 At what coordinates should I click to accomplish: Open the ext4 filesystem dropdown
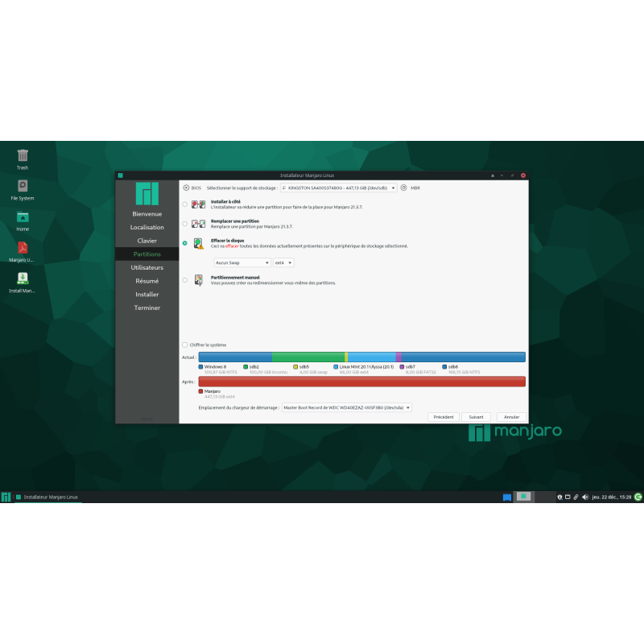coord(285,264)
